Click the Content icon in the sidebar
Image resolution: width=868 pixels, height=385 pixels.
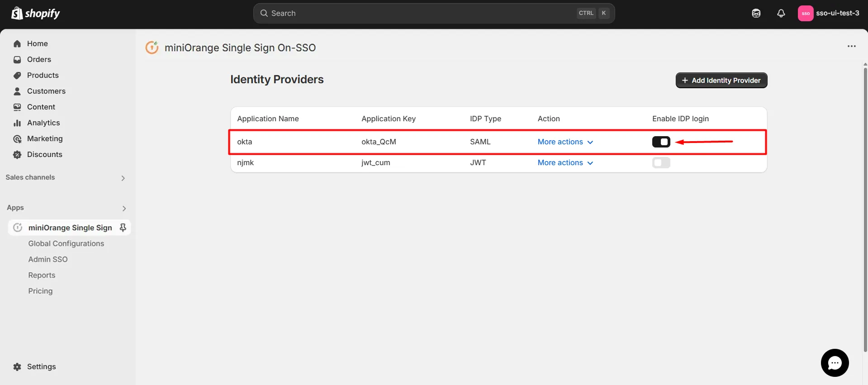(x=17, y=107)
